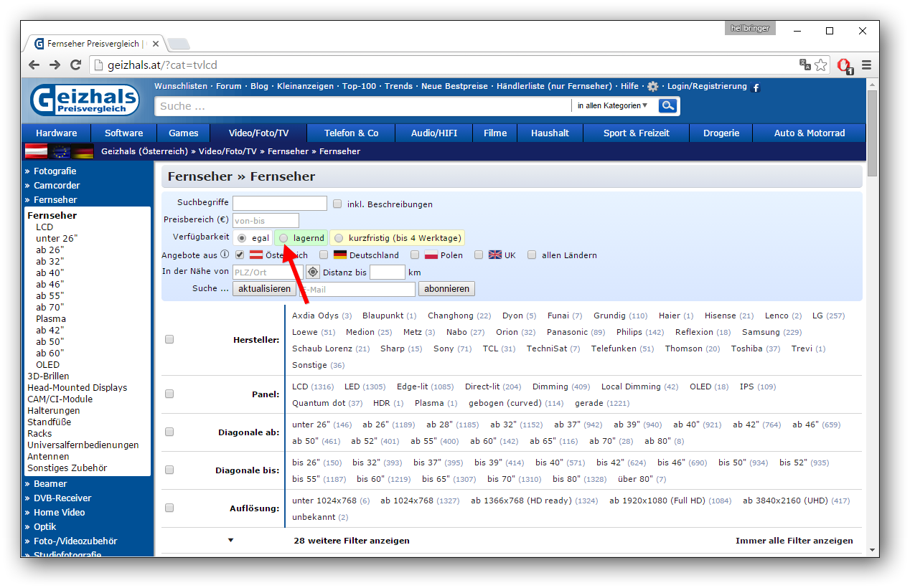
Task: Check the UK checkbox
Action: (479, 255)
